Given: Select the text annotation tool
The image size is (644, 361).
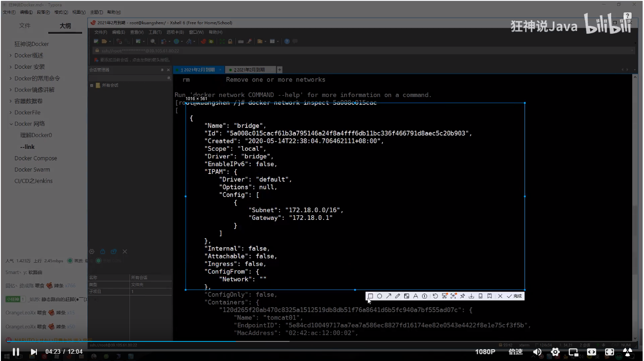Looking at the screenshot, I should pos(415,296).
